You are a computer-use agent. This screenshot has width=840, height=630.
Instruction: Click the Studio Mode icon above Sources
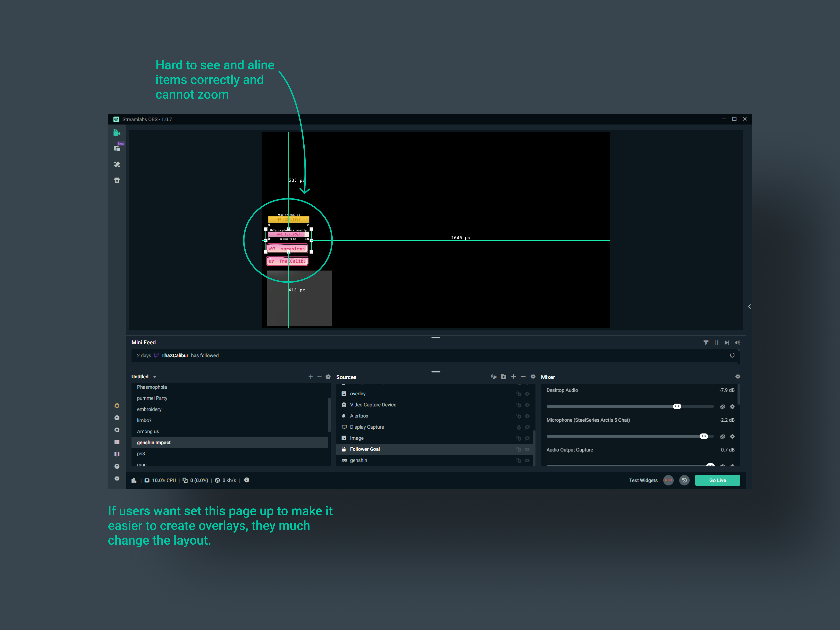pos(494,376)
